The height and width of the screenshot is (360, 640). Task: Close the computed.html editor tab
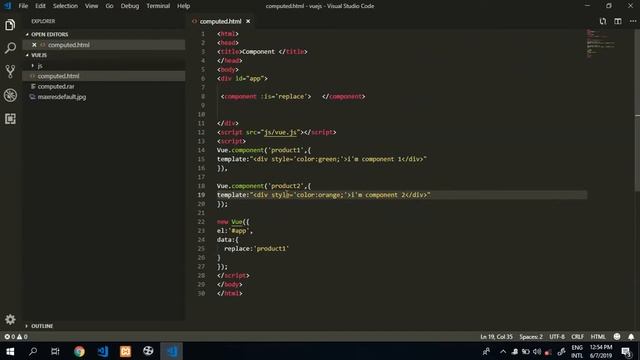pos(248,21)
